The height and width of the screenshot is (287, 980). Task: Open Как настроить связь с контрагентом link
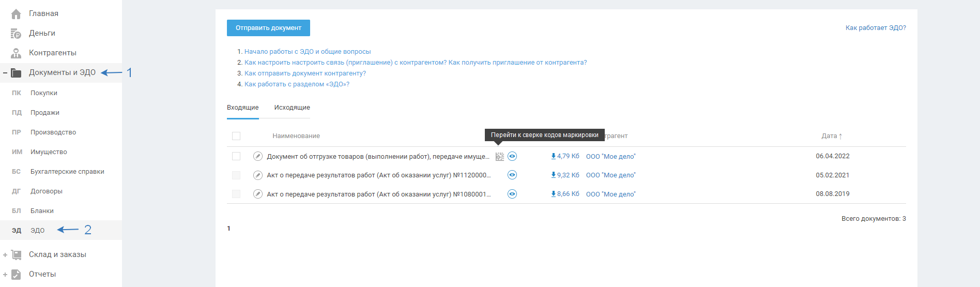(416, 63)
